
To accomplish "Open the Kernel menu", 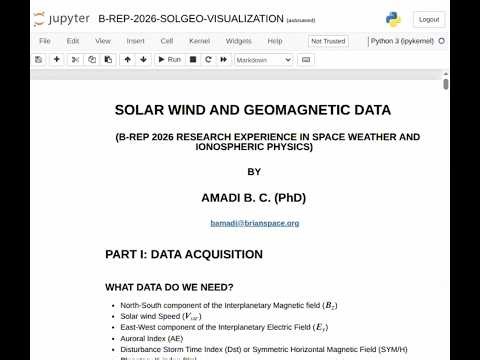I will (x=199, y=41).
